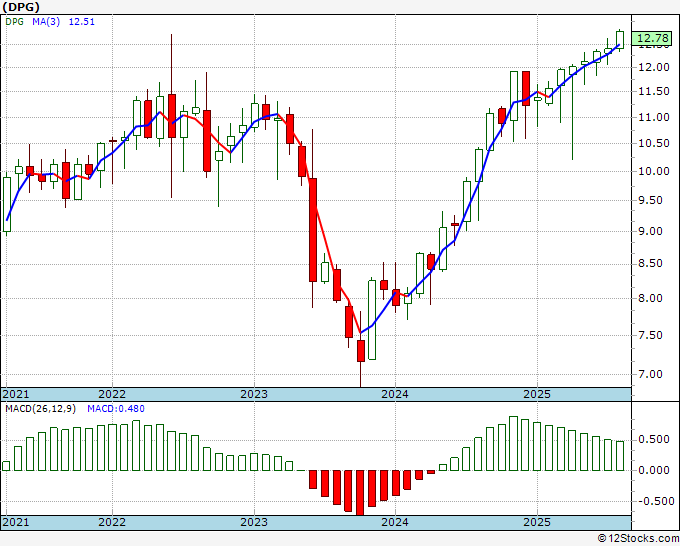Select 2025 on the price chart time axis

(537, 394)
